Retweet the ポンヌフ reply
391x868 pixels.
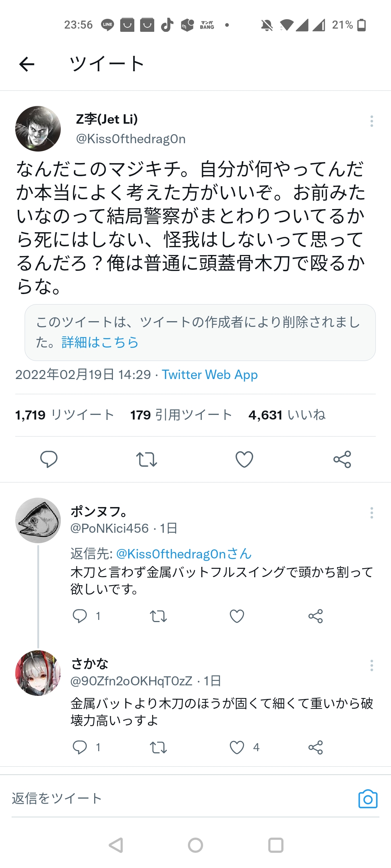(158, 616)
